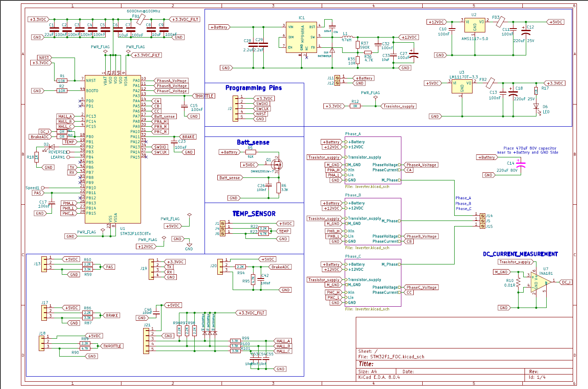The image size is (588, 389).
Task: Select the J13 three-pin connector symbol
Action: (x=43, y=263)
